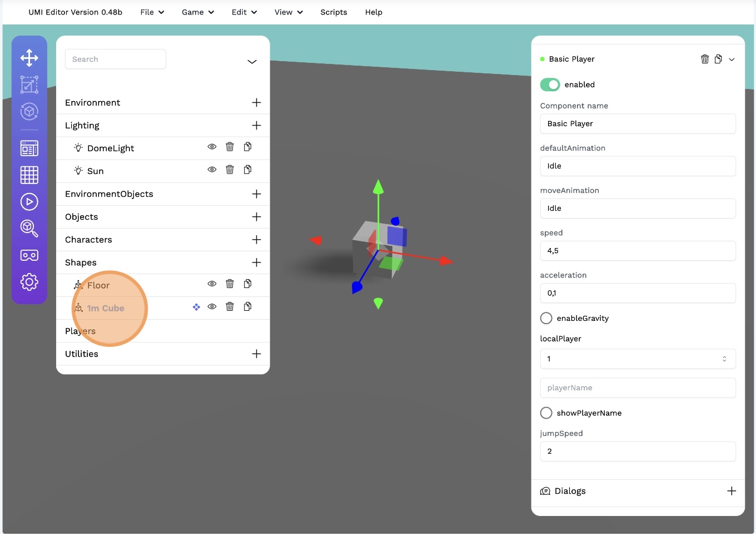Delete the DomeLight using its trash icon

230,147
